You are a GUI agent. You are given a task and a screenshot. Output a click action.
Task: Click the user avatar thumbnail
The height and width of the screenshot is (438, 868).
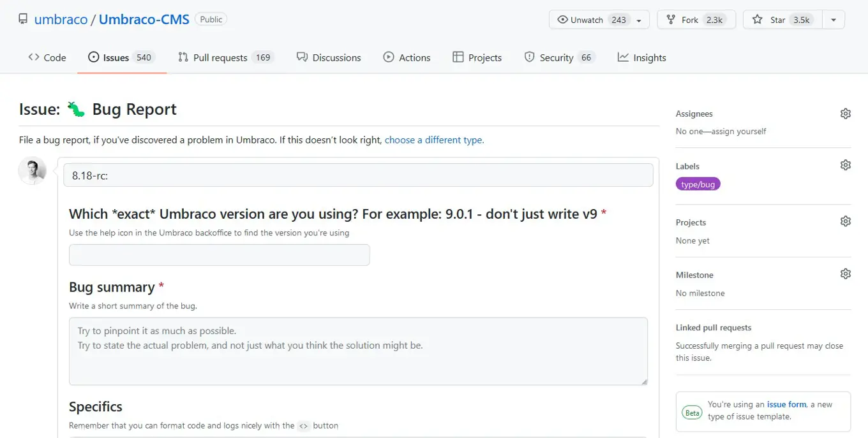[33, 171]
